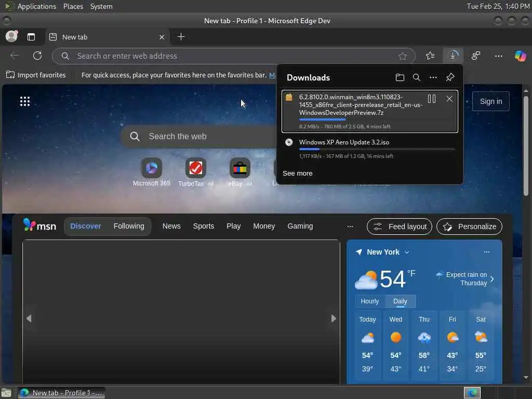Click the Personalize button
The width and height of the screenshot is (532, 399).
coord(469,227)
